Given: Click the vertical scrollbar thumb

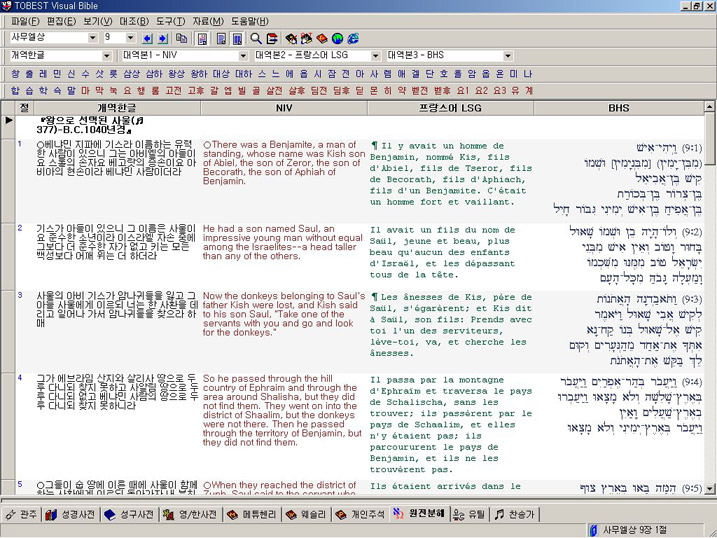Looking at the screenshot, I should 709,139.
